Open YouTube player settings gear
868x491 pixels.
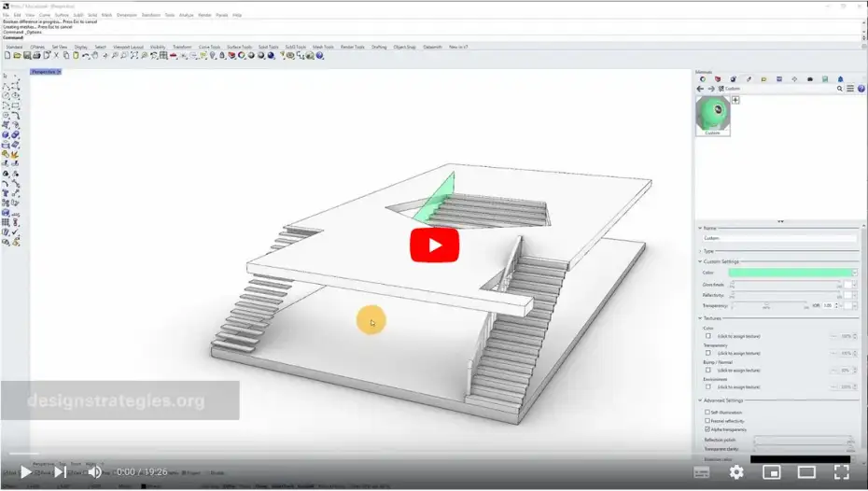click(736, 472)
